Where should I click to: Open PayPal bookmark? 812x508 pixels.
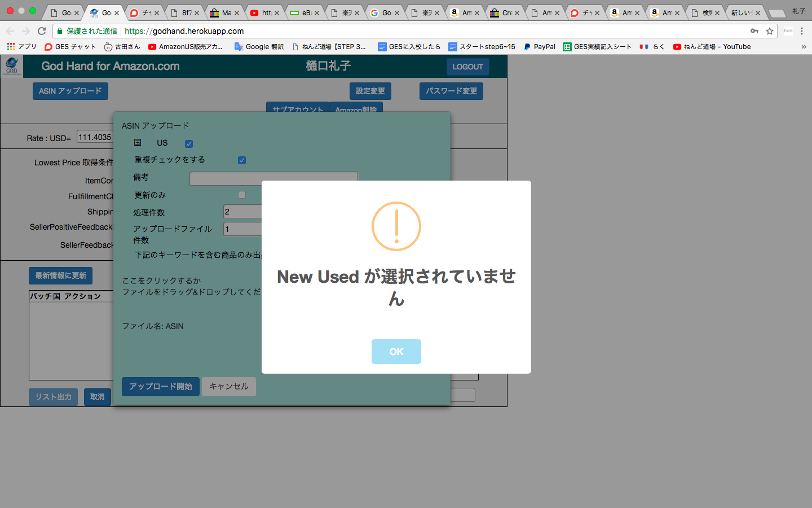pyautogui.click(x=540, y=47)
